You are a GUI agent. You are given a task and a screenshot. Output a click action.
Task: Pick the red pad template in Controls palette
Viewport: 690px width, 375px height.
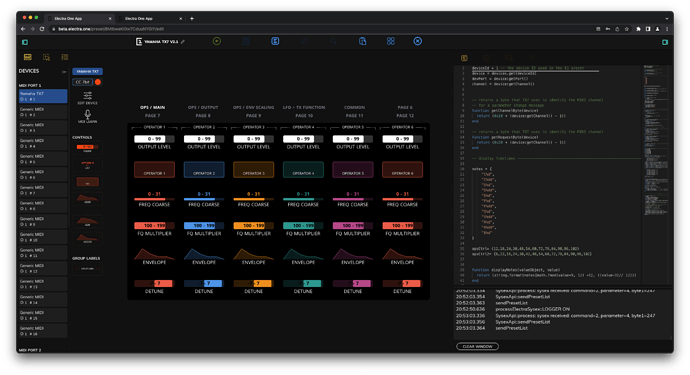point(88,181)
